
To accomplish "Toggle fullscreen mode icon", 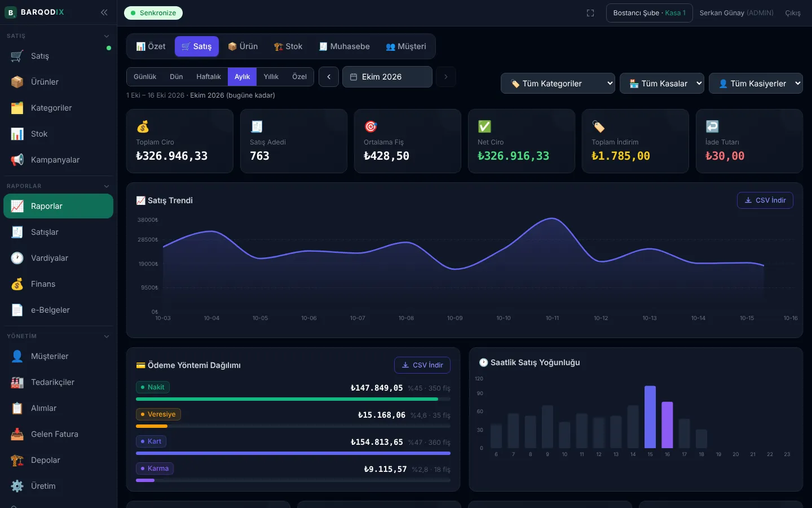I will click(x=590, y=13).
